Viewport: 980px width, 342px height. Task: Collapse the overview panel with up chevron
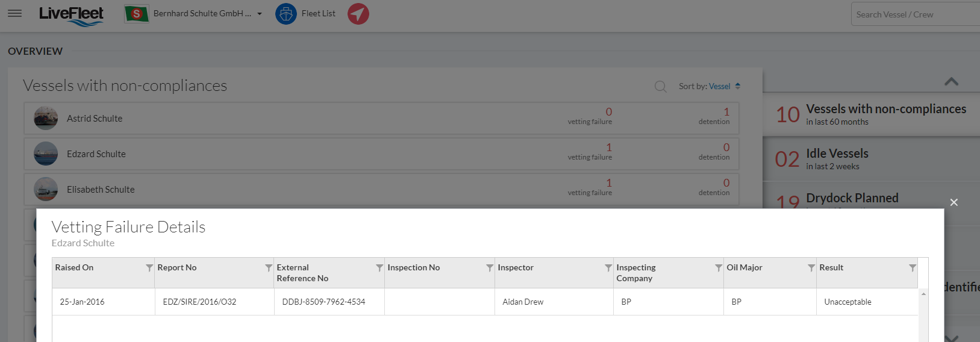point(952,81)
